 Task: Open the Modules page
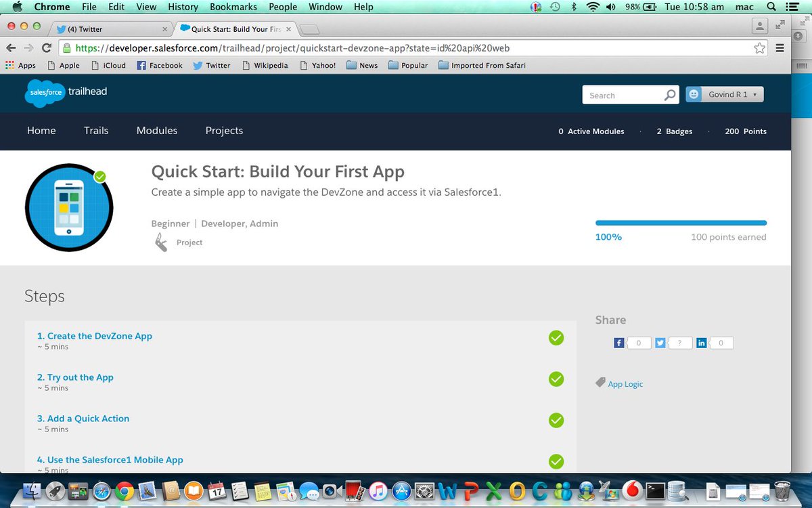click(x=157, y=131)
